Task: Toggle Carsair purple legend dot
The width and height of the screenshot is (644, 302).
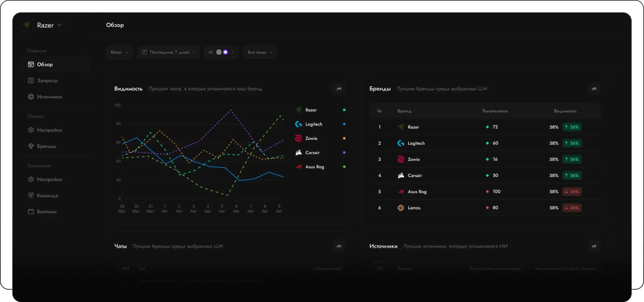Action: click(x=344, y=153)
